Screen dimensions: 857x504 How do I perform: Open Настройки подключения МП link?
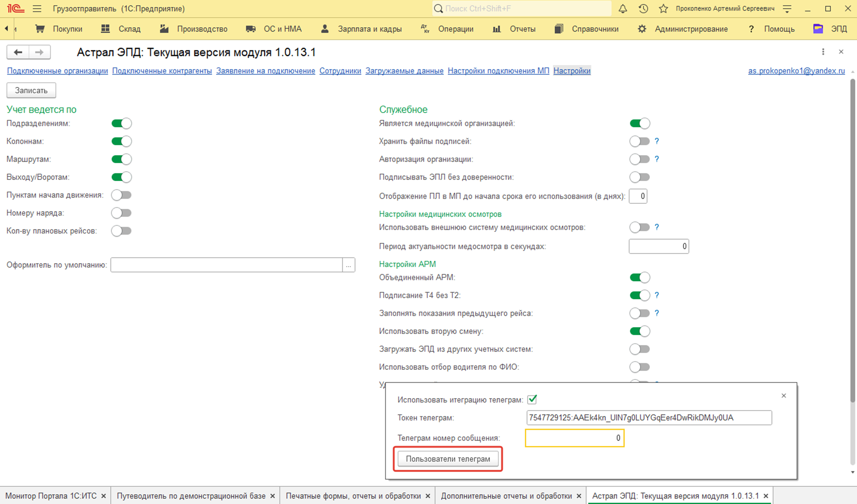point(498,71)
